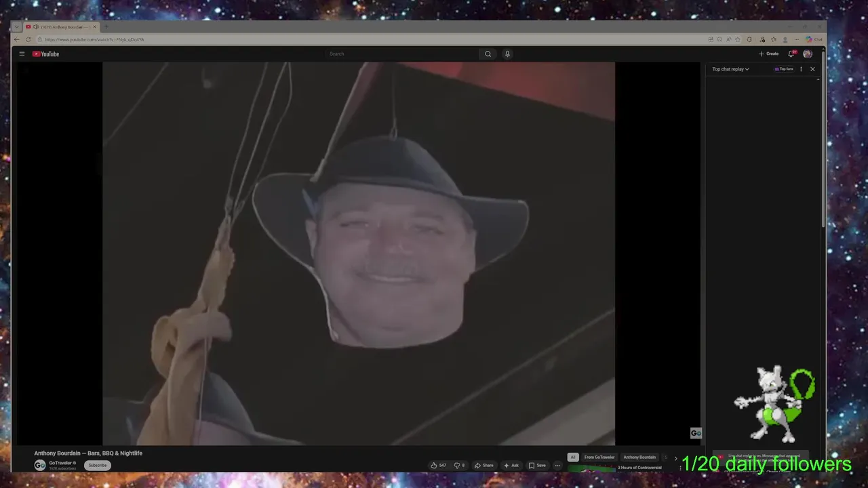Mute the tab via speaker icon
Screen dimensions: 868x488
35,27
